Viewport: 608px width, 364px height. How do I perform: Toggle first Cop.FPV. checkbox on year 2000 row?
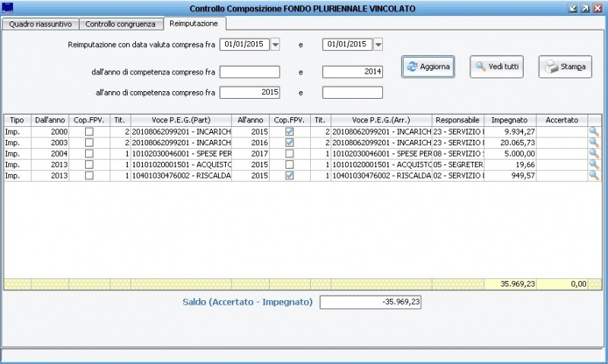tap(90, 131)
